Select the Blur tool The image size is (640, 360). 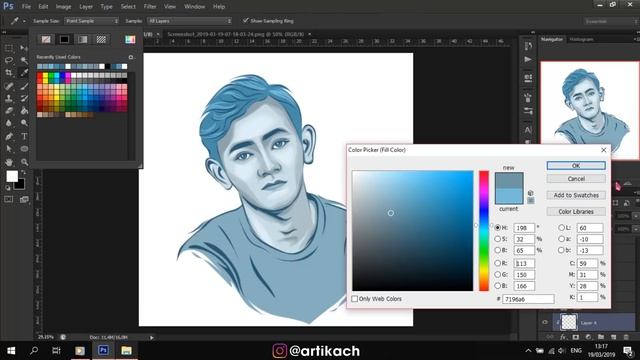click(x=9, y=123)
